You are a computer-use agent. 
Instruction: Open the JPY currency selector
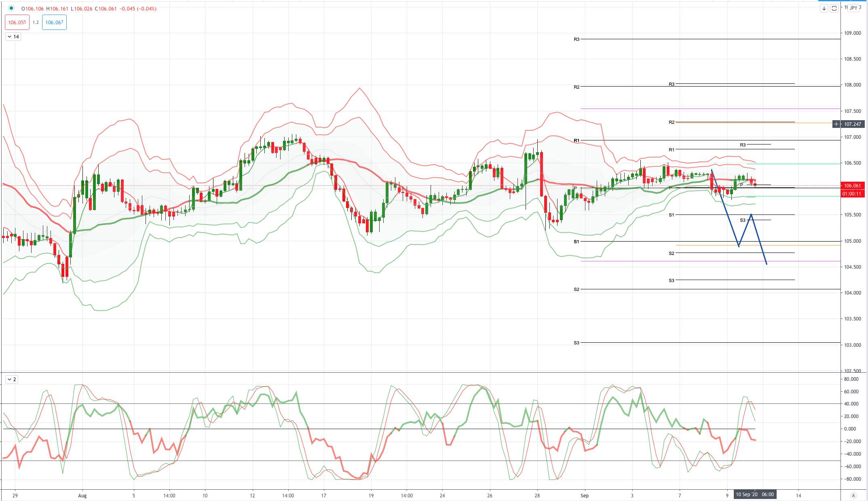[853, 8]
